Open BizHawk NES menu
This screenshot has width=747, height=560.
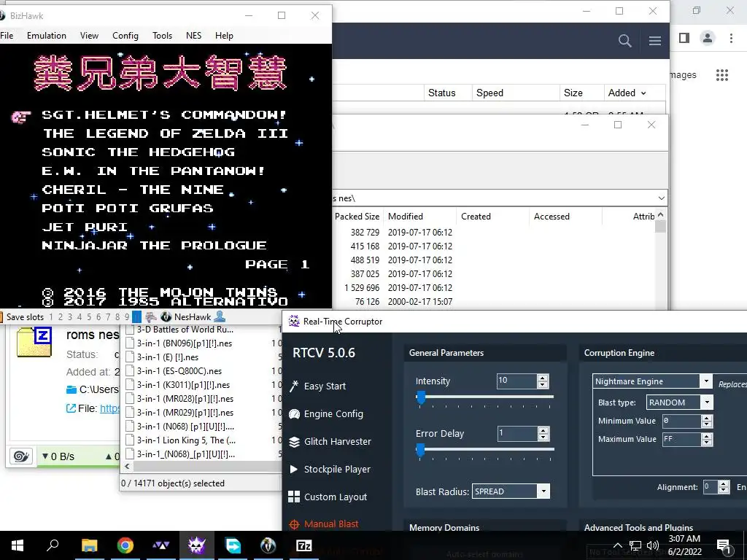(x=193, y=36)
